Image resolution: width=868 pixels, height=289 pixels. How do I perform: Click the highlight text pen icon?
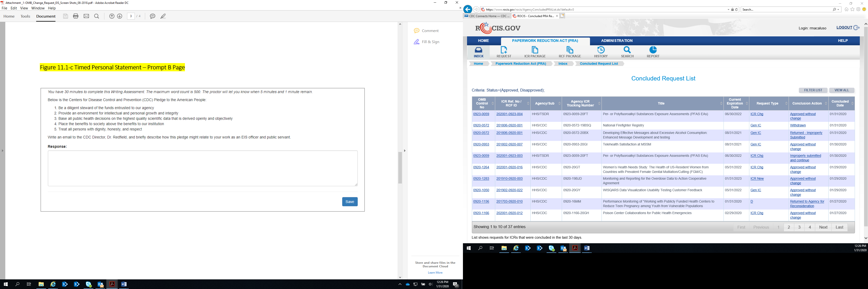163,16
